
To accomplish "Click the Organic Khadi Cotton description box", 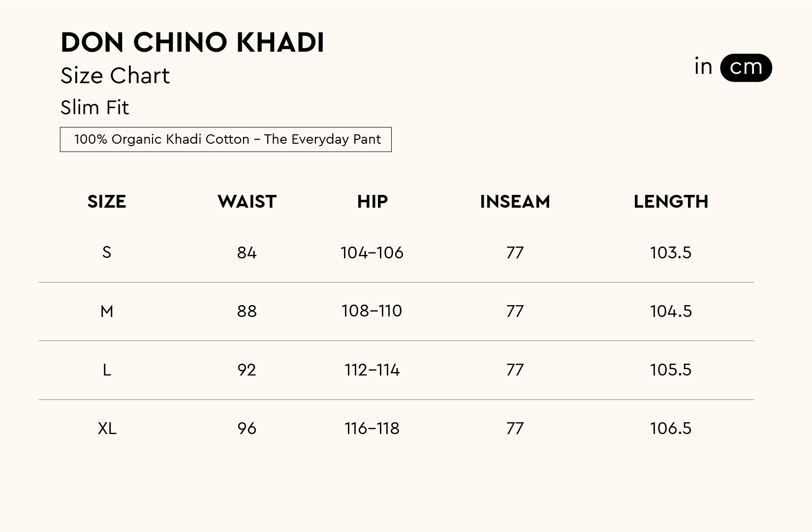I will click(226, 139).
